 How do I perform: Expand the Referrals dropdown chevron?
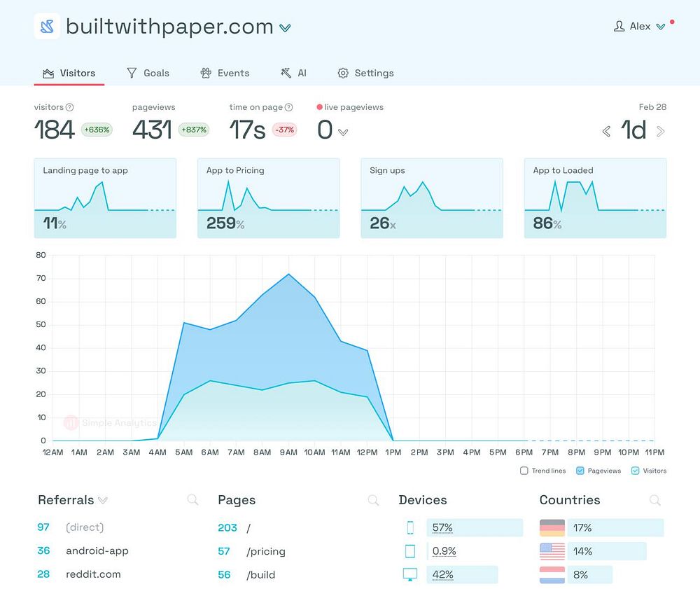tap(103, 500)
